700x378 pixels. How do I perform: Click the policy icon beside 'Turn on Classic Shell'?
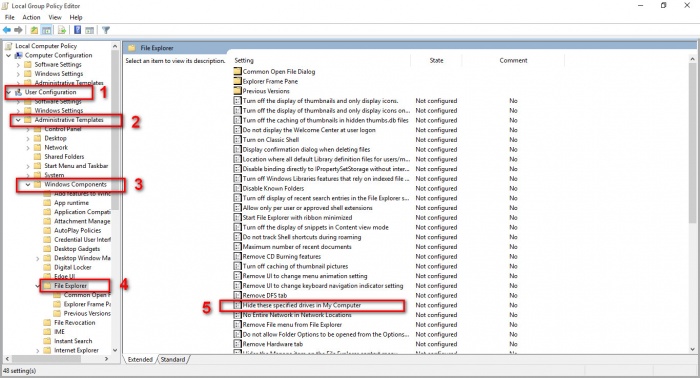238,140
